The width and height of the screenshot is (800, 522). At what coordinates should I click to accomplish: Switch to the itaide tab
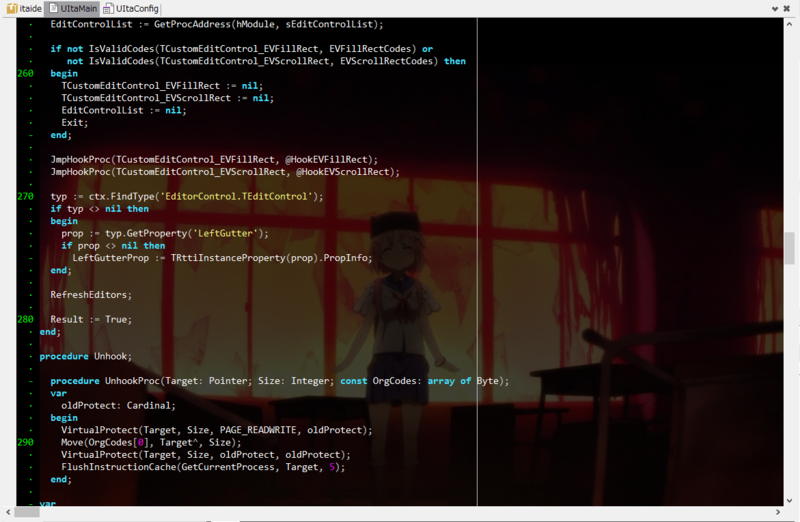pos(23,8)
